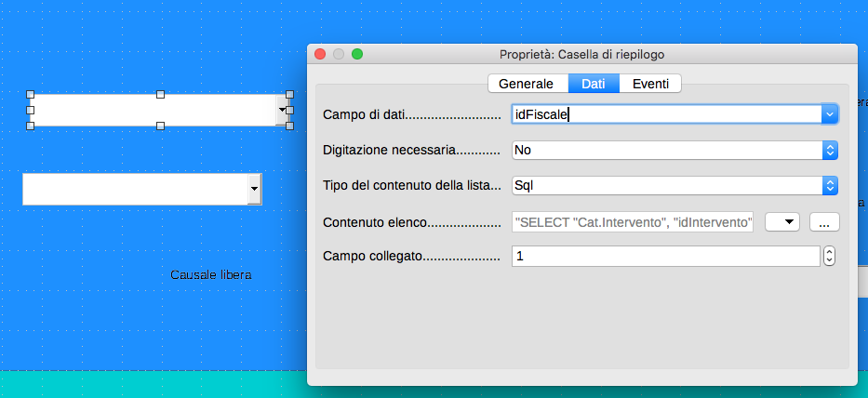
Task: Click the green zoom button of the properties window
Action: point(356,54)
